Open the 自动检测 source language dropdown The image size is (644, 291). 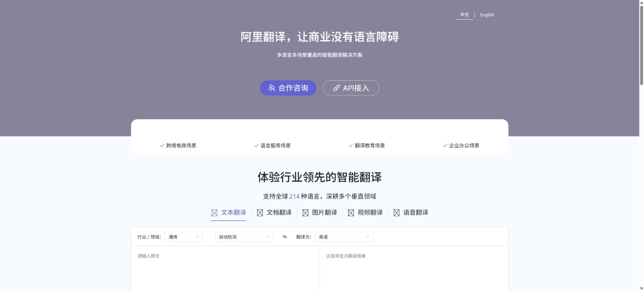(x=244, y=237)
